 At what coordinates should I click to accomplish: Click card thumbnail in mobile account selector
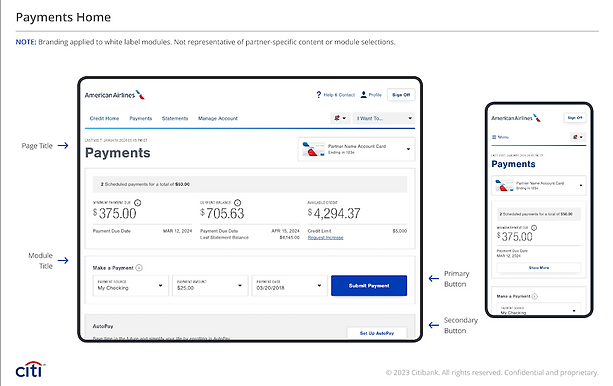(x=504, y=186)
